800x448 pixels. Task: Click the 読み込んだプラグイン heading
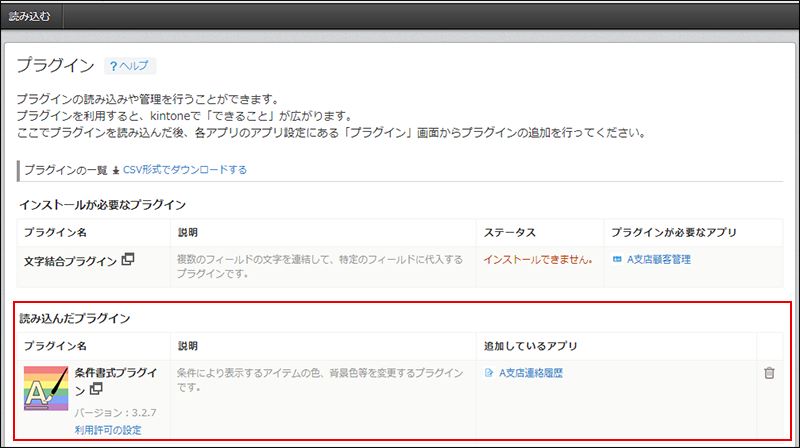coord(75,318)
